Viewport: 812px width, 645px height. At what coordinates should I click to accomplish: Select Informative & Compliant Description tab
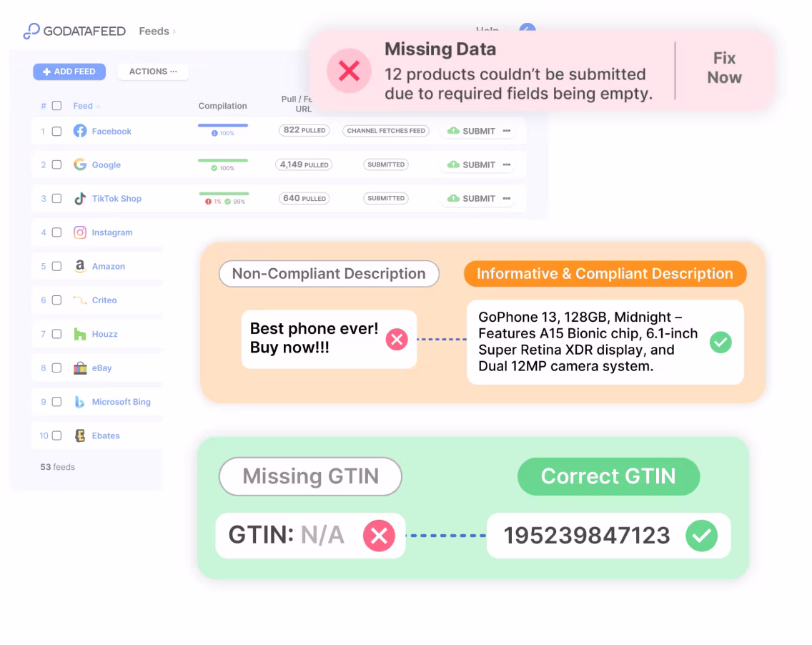605,274
